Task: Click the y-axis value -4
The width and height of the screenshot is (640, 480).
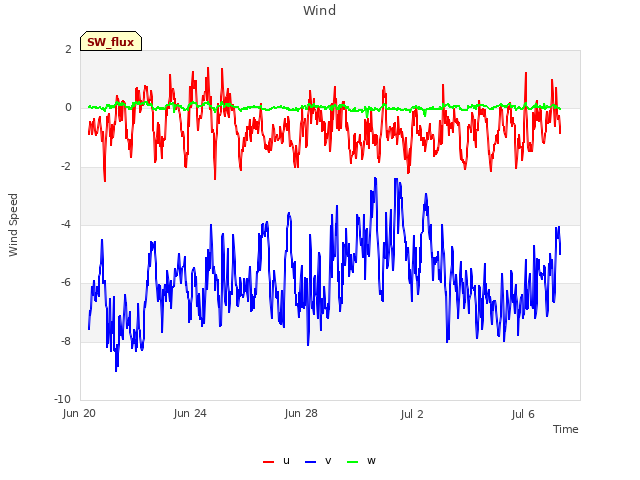Action: pyautogui.click(x=66, y=224)
